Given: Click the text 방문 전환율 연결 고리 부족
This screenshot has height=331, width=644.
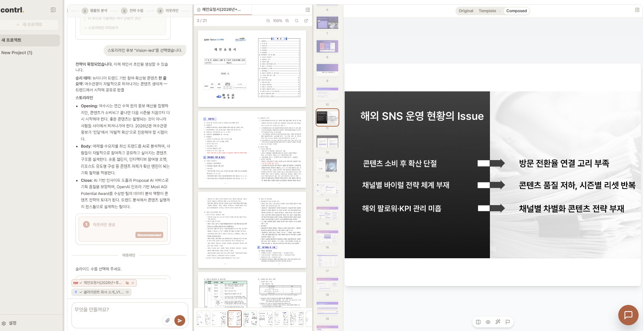Looking at the screenshot, I should coord(564,163).
